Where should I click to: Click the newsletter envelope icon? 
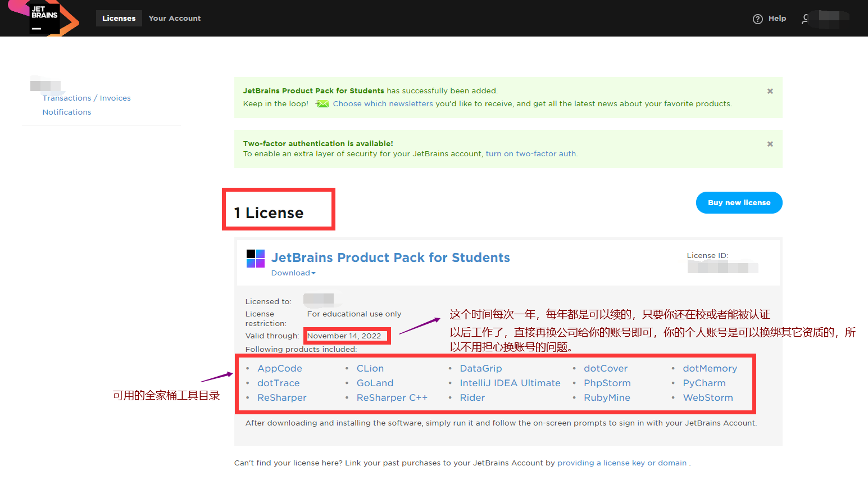click(322, 103)
